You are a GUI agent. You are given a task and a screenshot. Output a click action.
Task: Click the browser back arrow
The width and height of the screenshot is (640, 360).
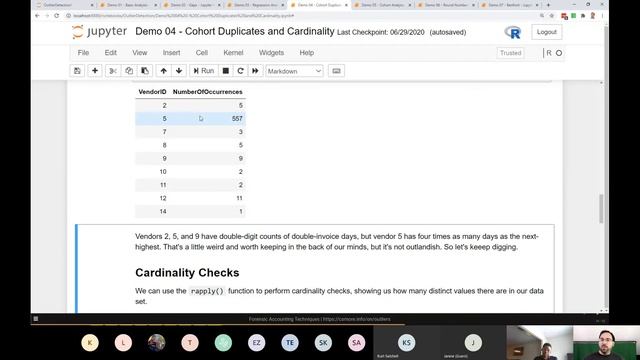click(37, 16)
